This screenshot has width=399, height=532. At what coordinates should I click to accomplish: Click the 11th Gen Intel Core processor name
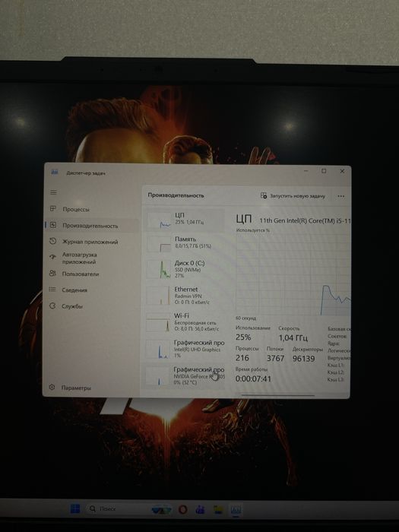point(305,220)
